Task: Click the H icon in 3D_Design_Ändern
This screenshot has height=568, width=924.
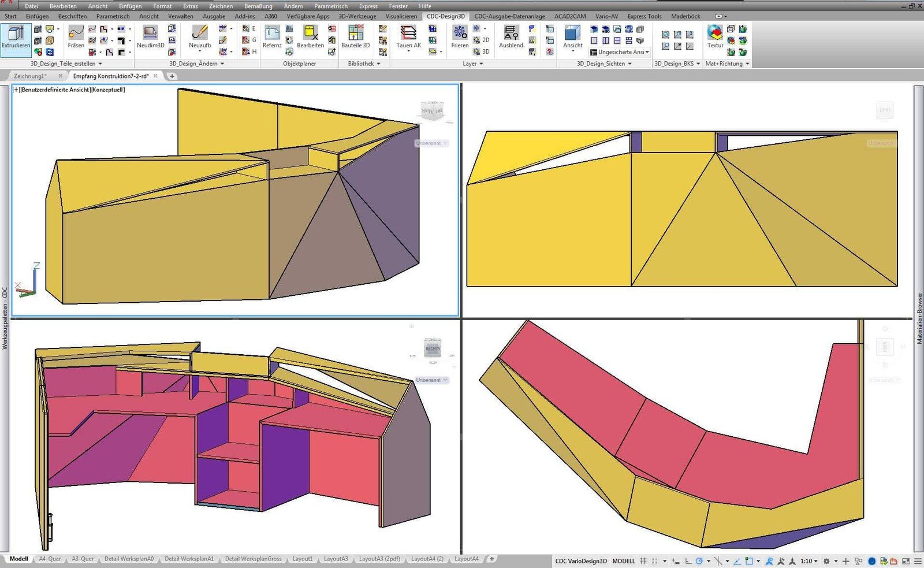Action: tap(249, 51)
